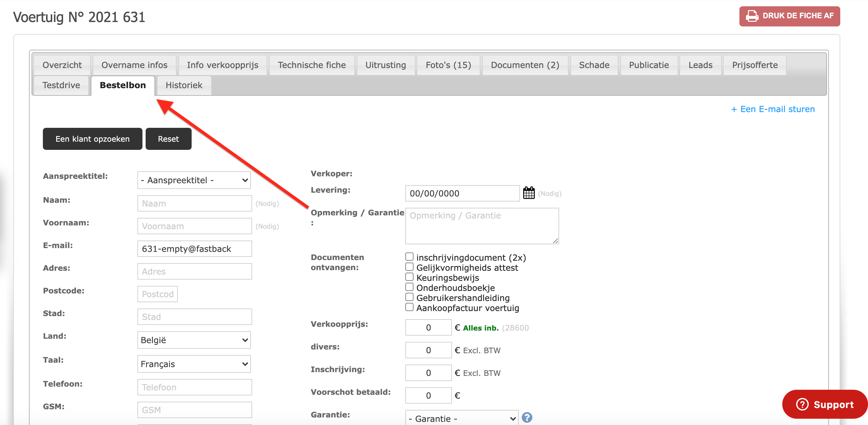This screenshot has height=425, width=868.
Task: Open the Publicatie tab
Action: click(649, 65)
